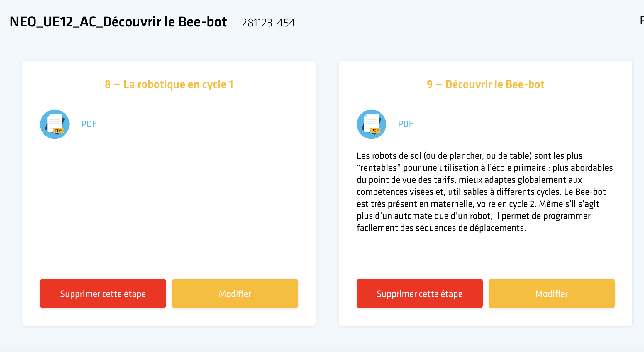Click the white space below step 9 description

486,255
